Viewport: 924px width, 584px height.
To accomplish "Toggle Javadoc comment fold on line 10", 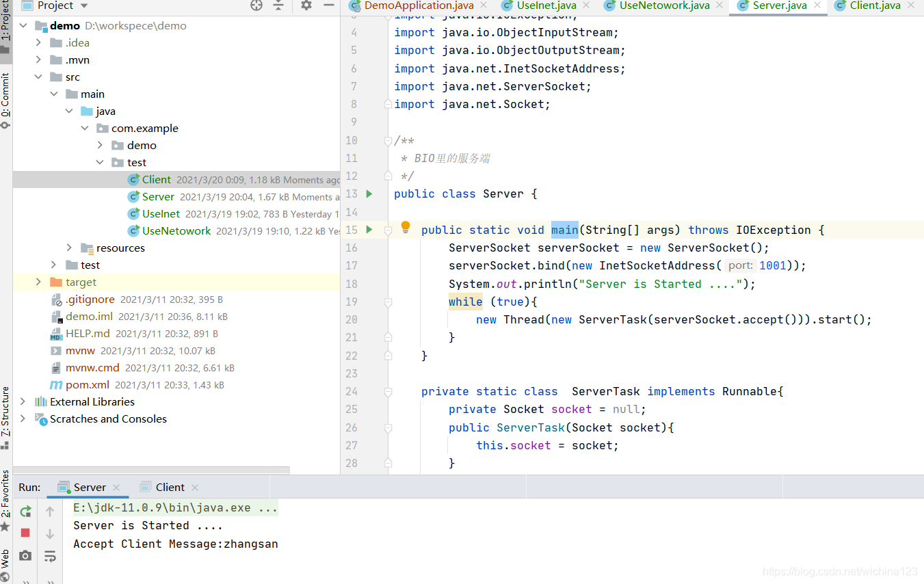I will pyautogui.click(x=388, y=141).
